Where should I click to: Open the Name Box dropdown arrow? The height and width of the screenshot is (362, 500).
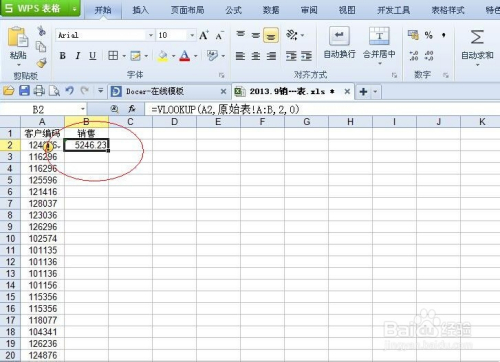(82, 109)
